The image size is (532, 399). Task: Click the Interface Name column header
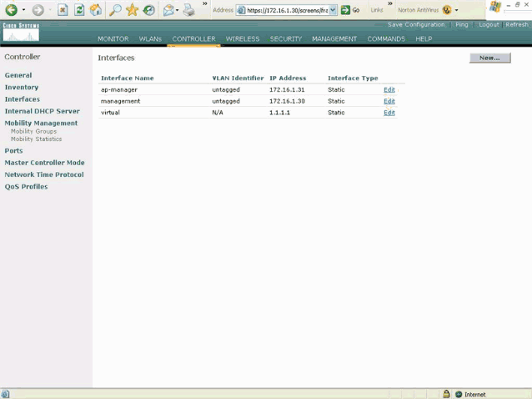tap(128, 78)
